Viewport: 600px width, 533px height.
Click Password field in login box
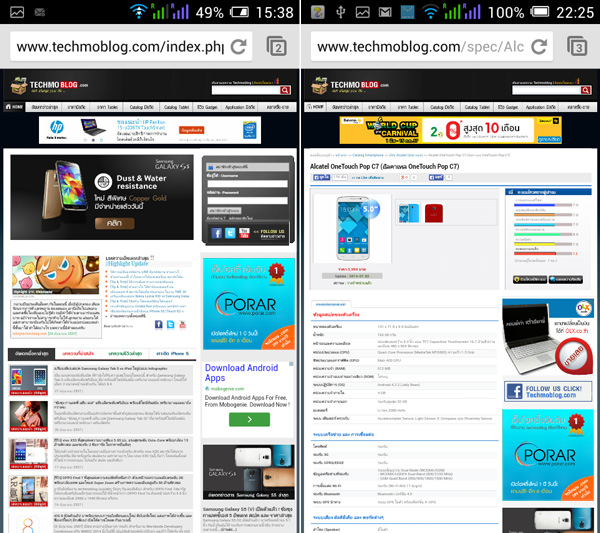[247, 200]
